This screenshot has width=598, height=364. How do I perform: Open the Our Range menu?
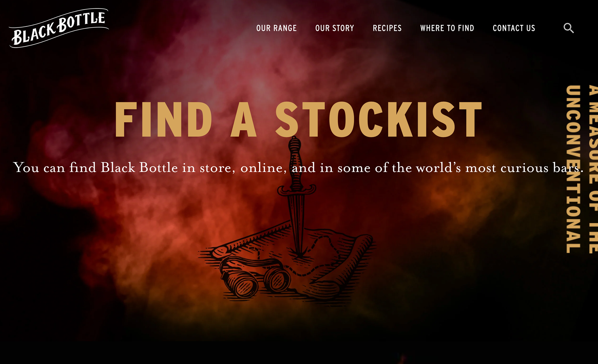click(276, 28)
